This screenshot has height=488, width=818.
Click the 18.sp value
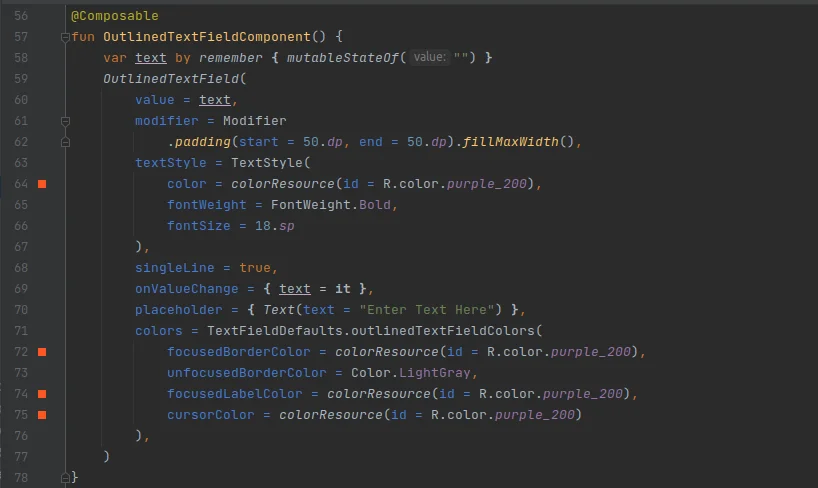click(x=274, y=226)
